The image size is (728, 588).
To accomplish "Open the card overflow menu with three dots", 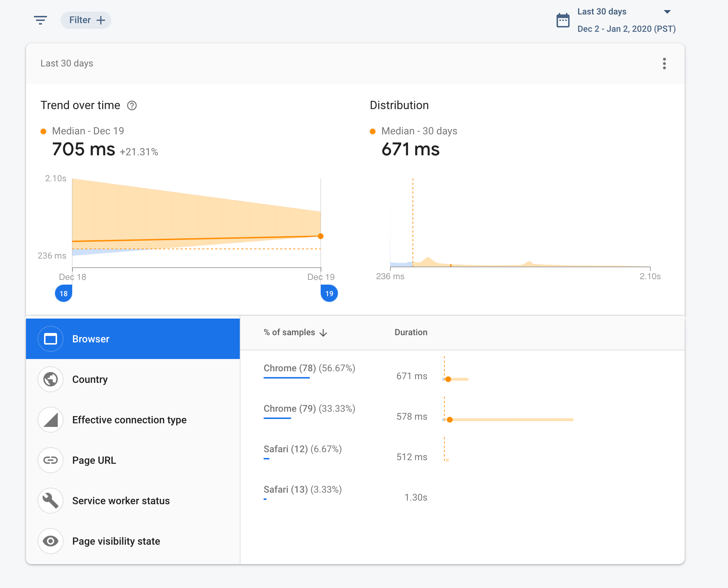I will (x=664, y=64).
